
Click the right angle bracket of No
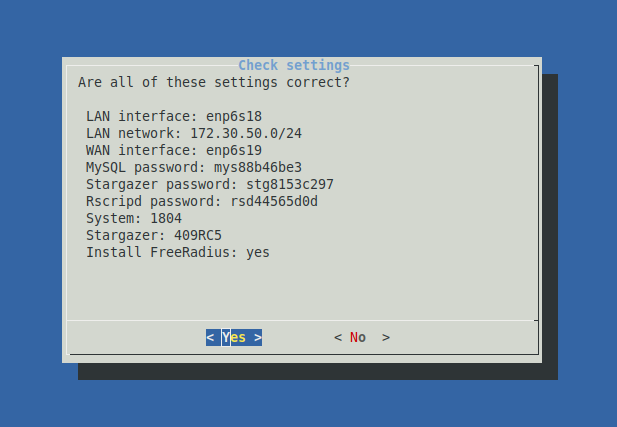click(x=386, y=338)
